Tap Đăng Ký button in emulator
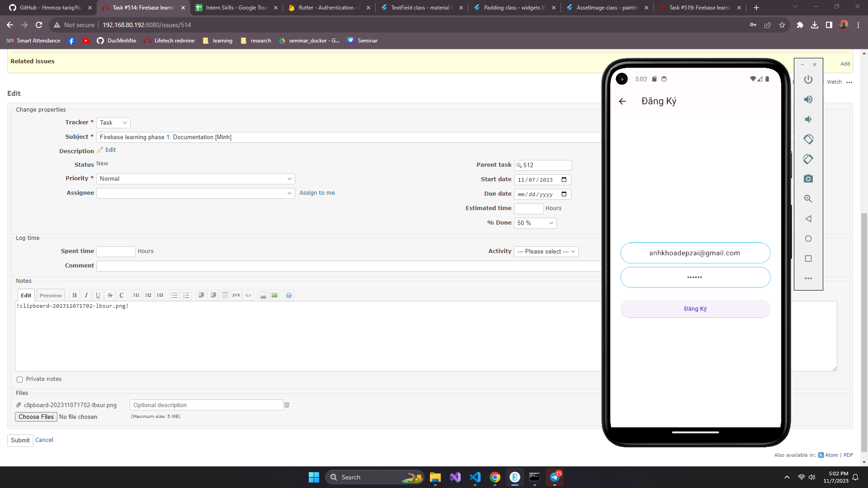Viewport: 868px width, 488px height. [695, 309]
